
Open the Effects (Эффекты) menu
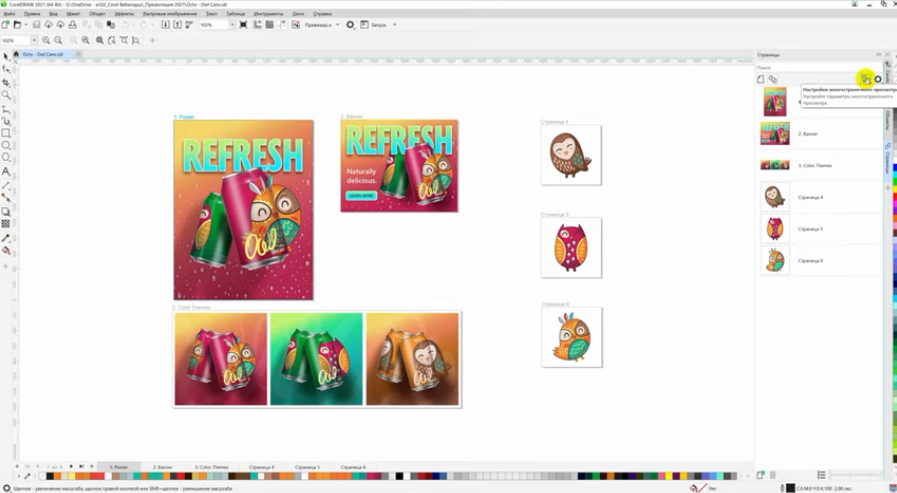(x=124, y=13)
